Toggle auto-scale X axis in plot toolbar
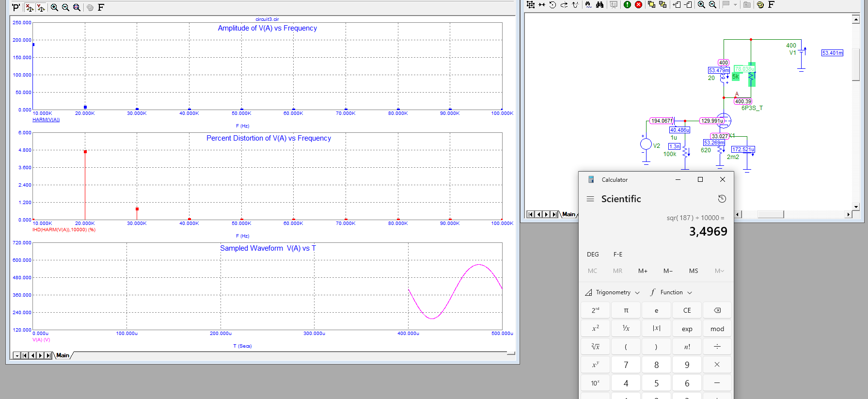This screenshot has width=868, height=399. [x=30, y=7]
